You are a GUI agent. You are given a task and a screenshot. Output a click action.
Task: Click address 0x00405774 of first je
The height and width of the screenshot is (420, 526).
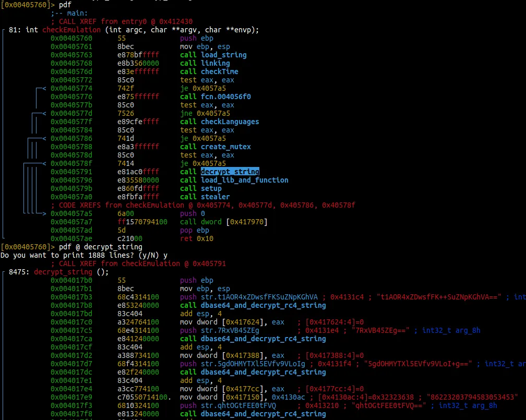(71, 88)
